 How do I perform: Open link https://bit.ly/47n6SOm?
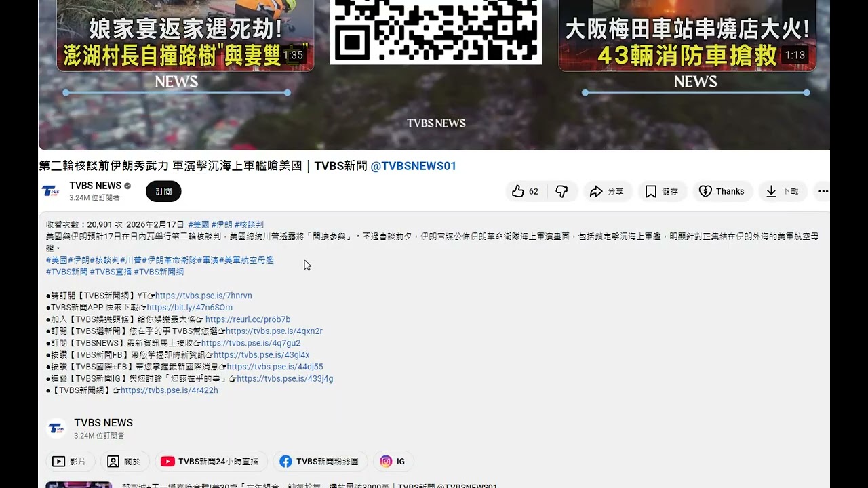(190, 308)
